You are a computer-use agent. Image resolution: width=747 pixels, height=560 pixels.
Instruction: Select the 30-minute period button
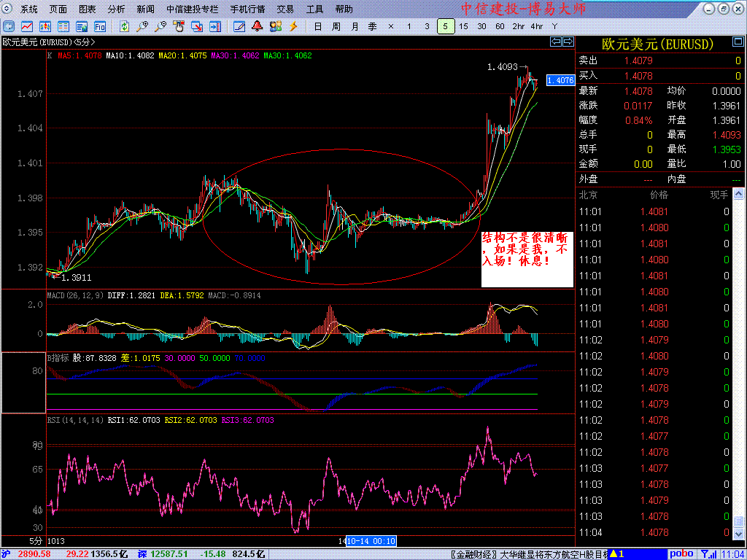point(481,26)
